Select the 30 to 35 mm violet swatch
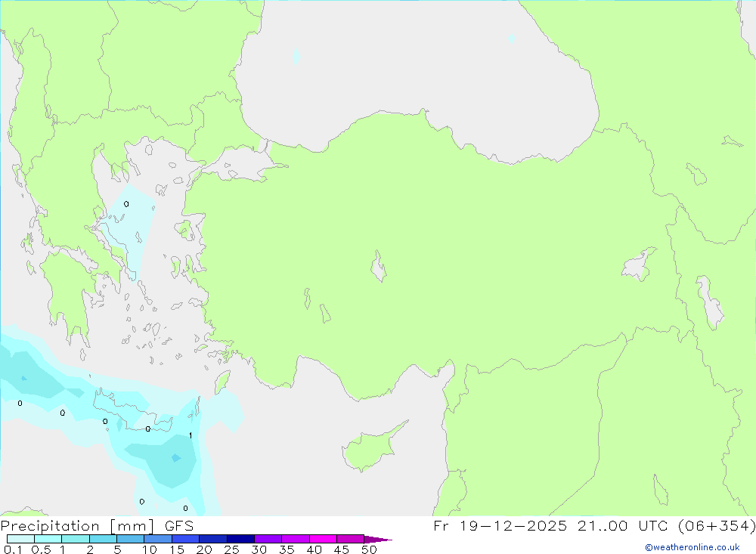The image size is (756, 554). pos(268,539)
